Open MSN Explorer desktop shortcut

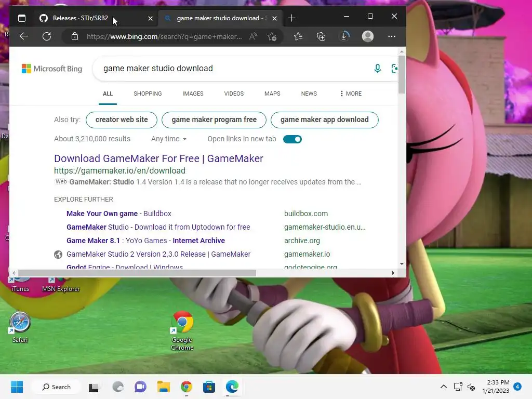(x=61, y=285)
